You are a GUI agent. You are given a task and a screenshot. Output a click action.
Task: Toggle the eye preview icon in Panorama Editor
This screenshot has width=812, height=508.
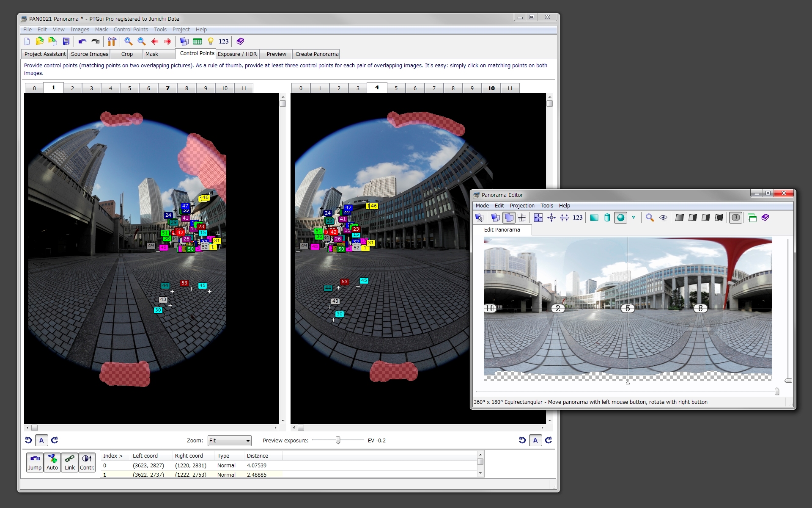tap(663, 218)
